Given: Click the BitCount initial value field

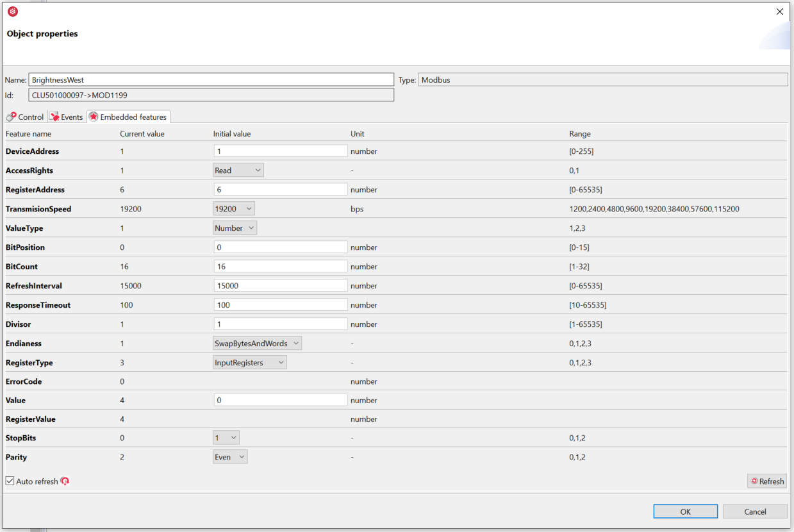Looking at the screenshot, I should click(281, 267).
